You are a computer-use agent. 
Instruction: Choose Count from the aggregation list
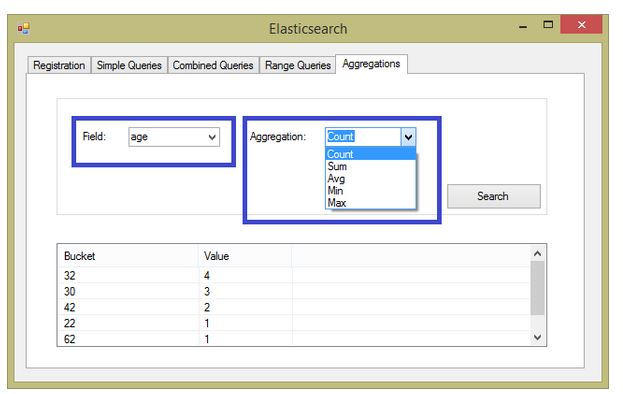click(x=370, y=154)
